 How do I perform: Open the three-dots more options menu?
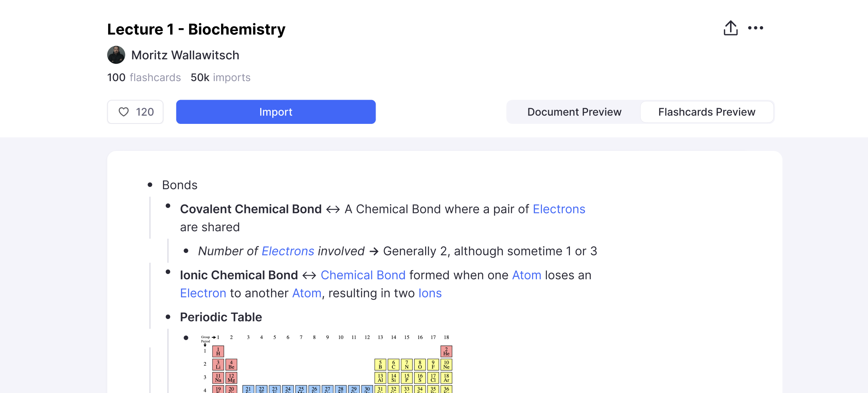pyautogui.click(x=755, y=28)
